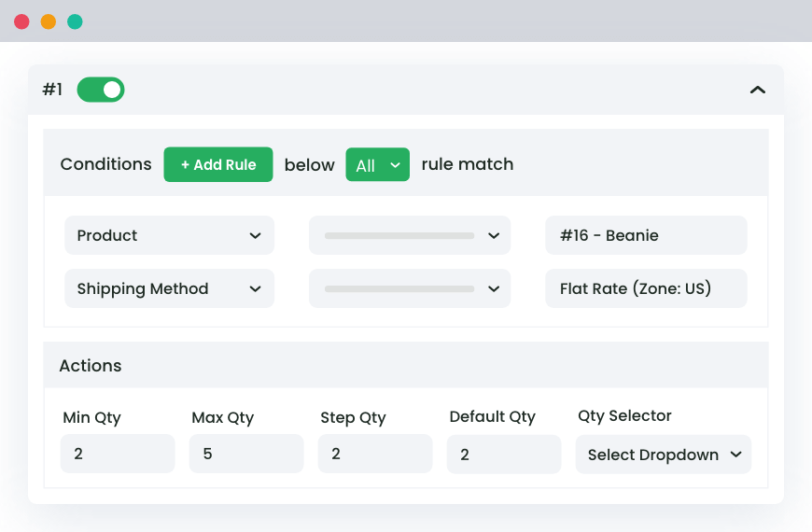Collapse rule #1 panel with chevron
Viewport: 812px width, 532px height.
click(x=757, y=91)
